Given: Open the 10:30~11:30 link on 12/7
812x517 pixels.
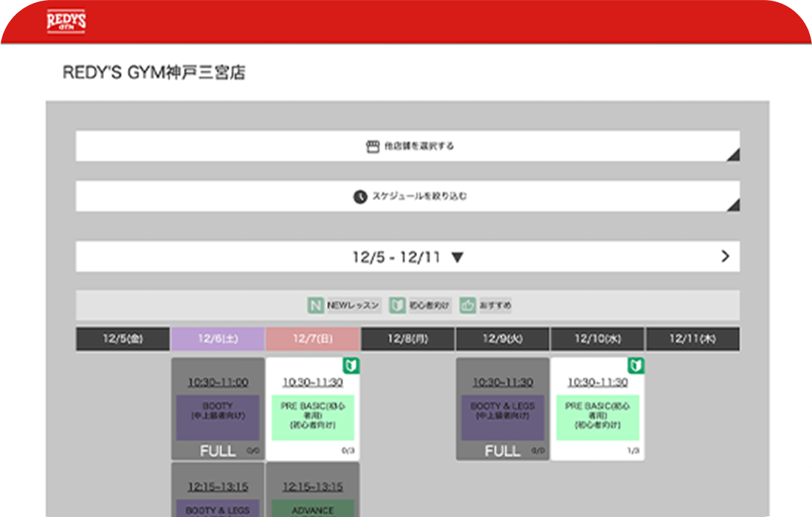Looking at the screenshot, I should coord(313,383).
